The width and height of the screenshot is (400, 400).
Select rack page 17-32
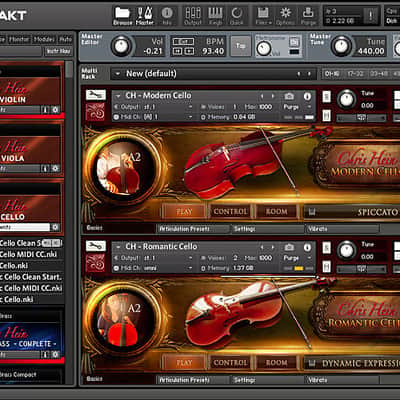[355, 74]
